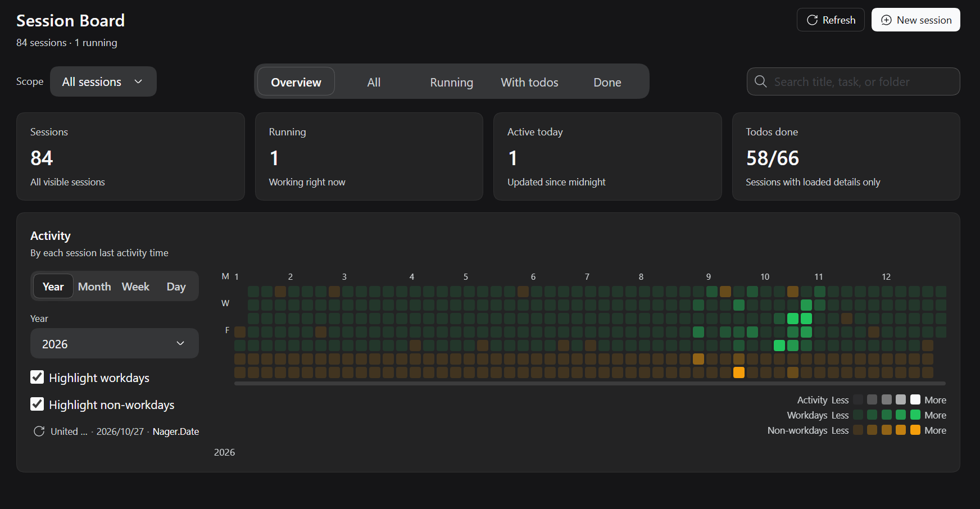Switch to the With todos tab

point(529,82)
